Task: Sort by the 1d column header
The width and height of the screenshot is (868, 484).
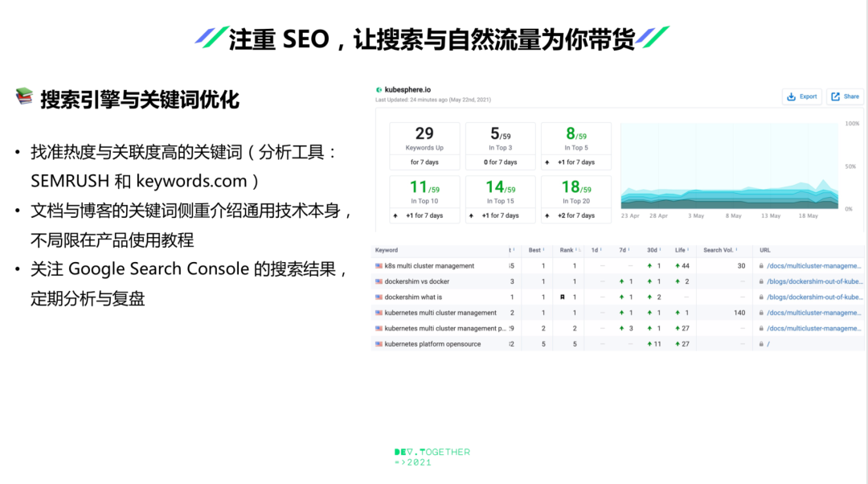Action: coord(596,250)
